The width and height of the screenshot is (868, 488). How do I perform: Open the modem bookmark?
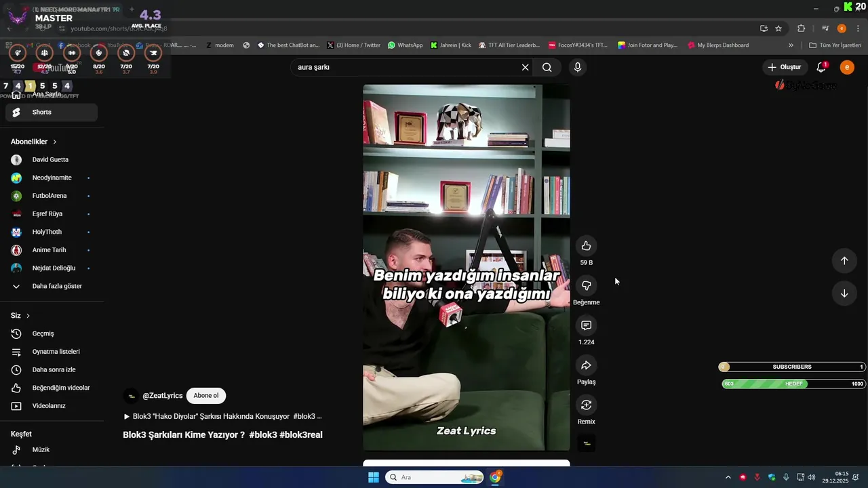click(220, 45)
